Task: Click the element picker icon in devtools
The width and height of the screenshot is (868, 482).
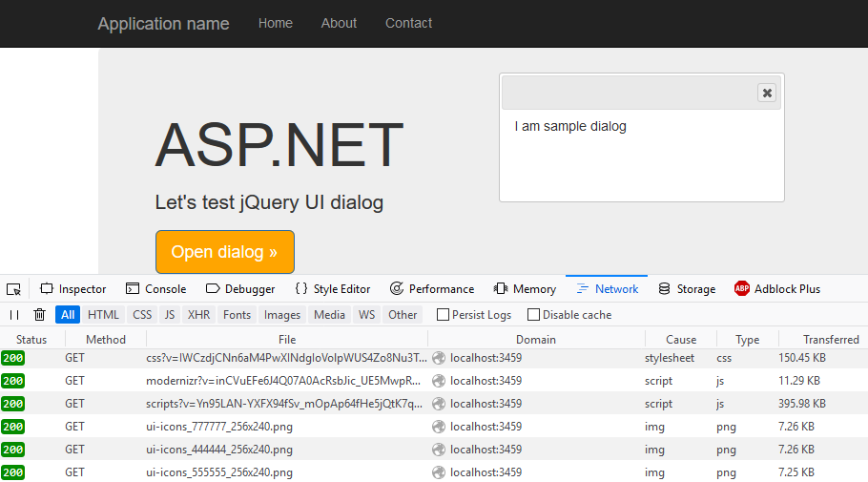Action: 14,289
